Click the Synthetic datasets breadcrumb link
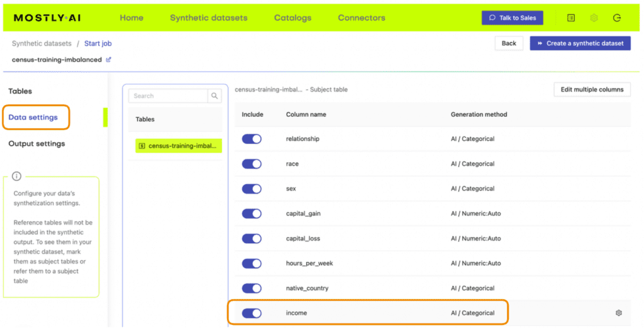644x328 pixels. coord(42,43)
